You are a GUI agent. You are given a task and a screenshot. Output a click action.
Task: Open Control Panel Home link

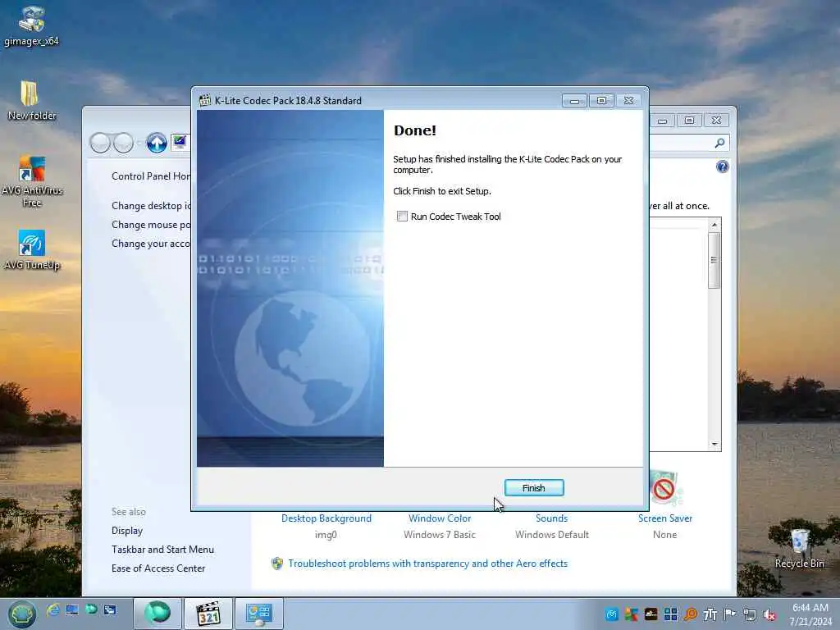pyautogui.click(x=151, y=176)
